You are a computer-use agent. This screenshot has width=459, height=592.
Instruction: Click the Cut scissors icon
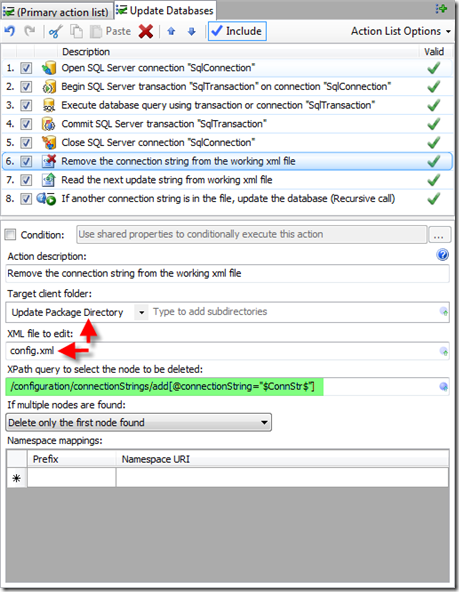pyautogui.click(x=55, y=31)
